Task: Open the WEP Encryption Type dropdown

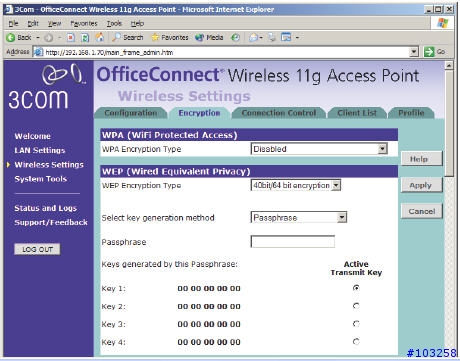Action: [296, 185]
